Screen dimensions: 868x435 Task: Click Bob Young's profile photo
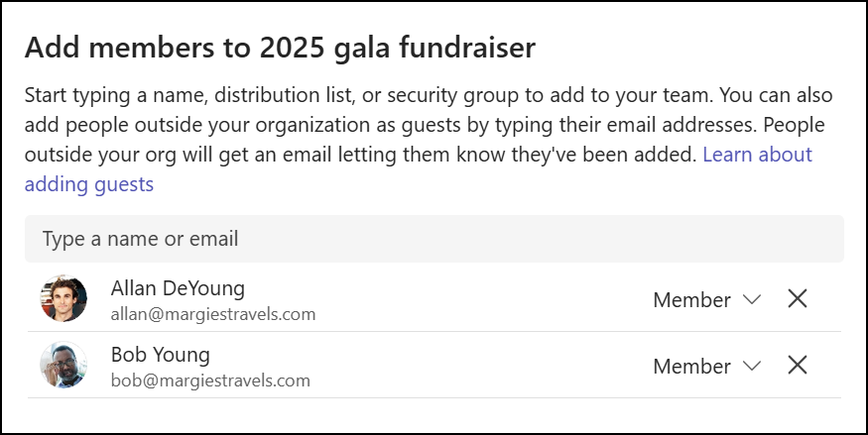[64, 365]
